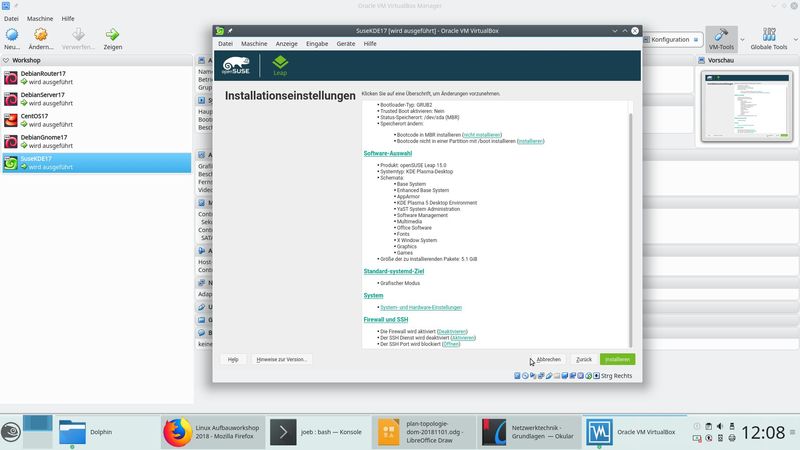Click the installer settings vertical scrollbar
The image size is (800, 450).
click(x=631, y=230)
